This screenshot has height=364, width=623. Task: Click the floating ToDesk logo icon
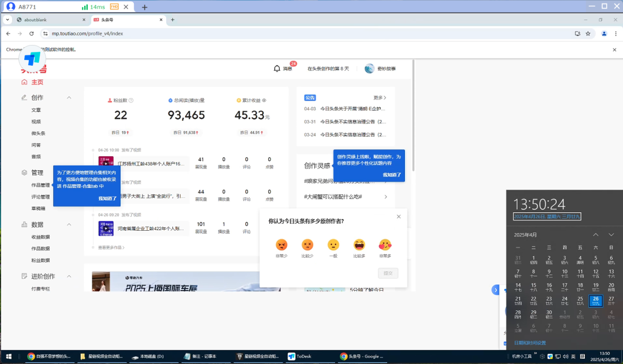(x=32, y=59)
